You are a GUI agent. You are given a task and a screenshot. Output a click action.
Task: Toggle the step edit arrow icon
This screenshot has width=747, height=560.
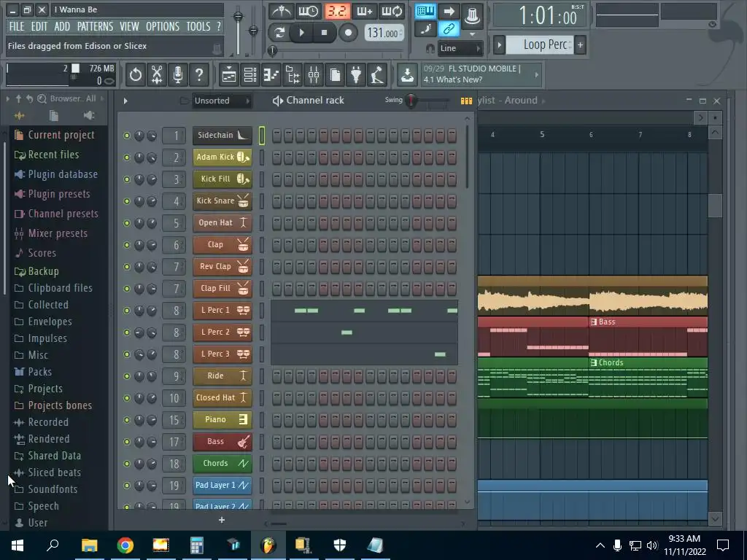pyautogui.click(x=449, y=11)
